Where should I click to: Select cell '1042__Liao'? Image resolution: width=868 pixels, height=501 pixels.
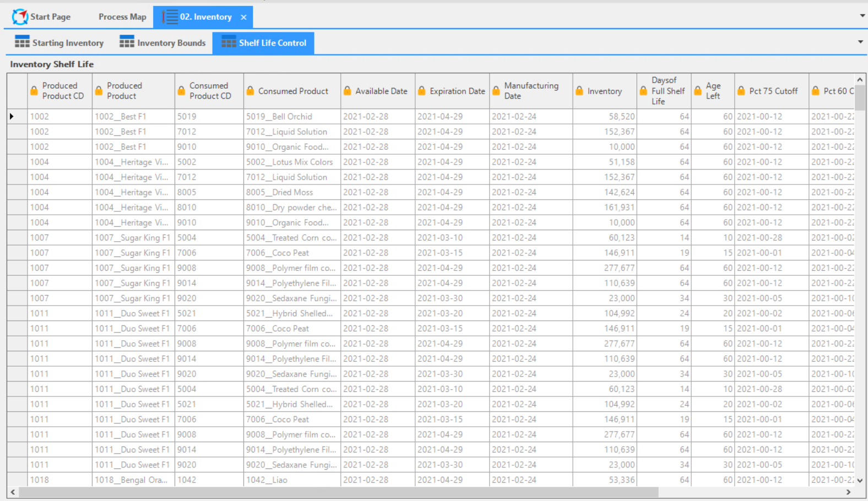tap(292, 480)
